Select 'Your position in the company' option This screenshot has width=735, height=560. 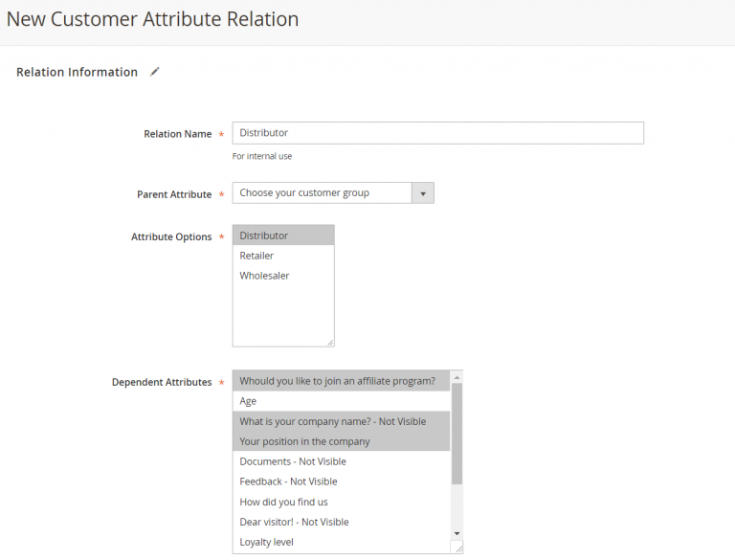[x=340, y=441]
